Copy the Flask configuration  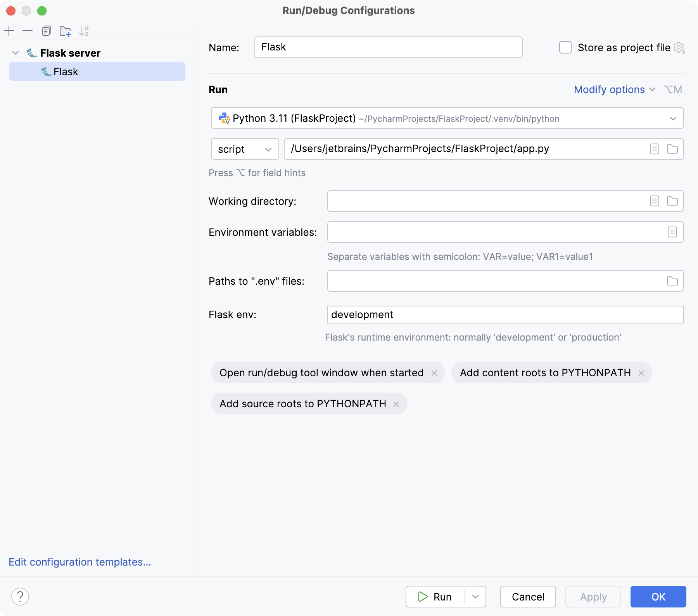coord(47,31)
